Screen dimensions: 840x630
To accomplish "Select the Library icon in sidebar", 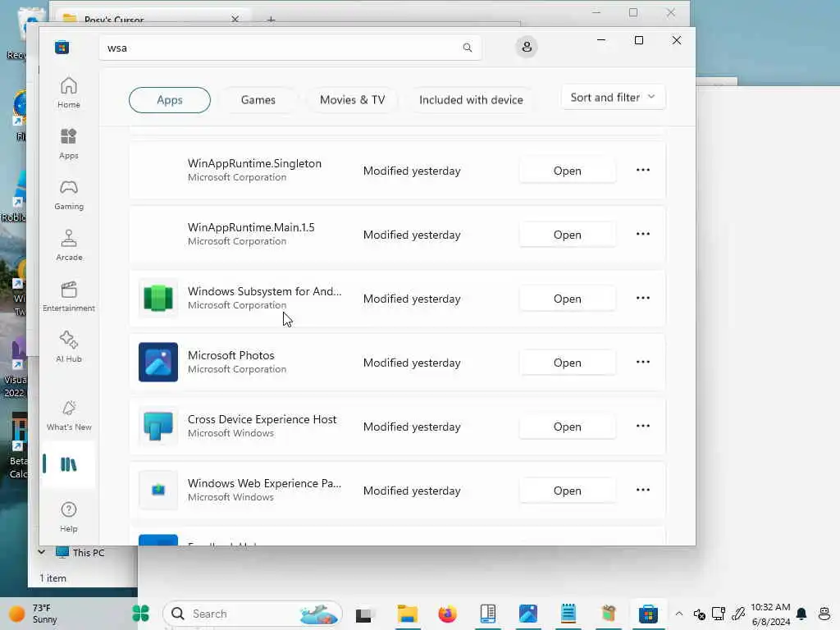I will 69,464.
